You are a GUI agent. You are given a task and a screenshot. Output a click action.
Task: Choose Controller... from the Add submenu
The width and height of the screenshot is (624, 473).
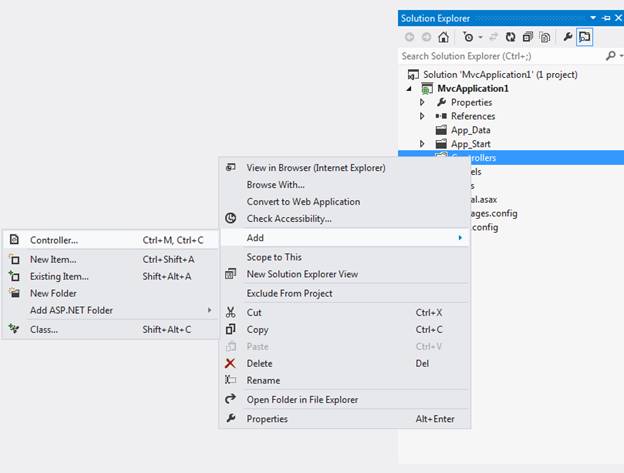click(54, 240)
